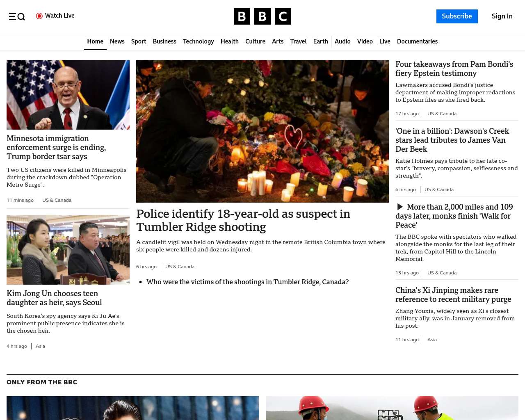Image resolution: width=525 pixels, height=420 pixels.
Task: Read Pam Bondi Epstein testimony takeaways
Action: pos(454,69)
